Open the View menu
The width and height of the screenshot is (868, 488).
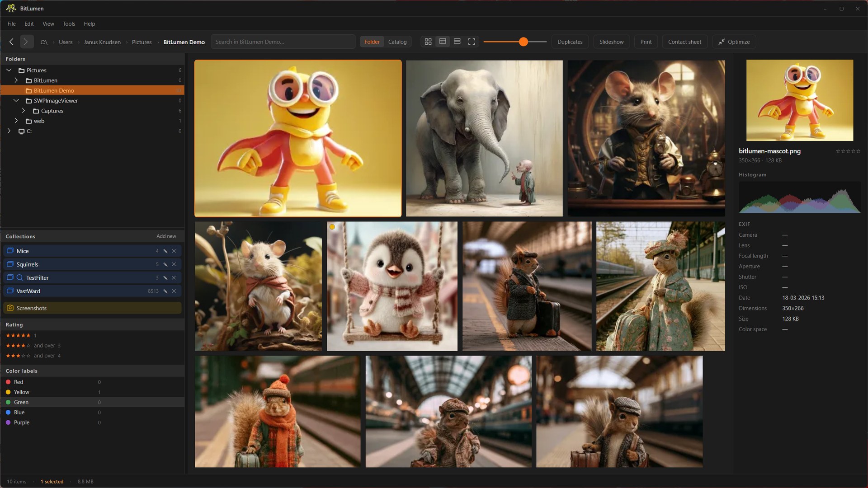[48, 23]
